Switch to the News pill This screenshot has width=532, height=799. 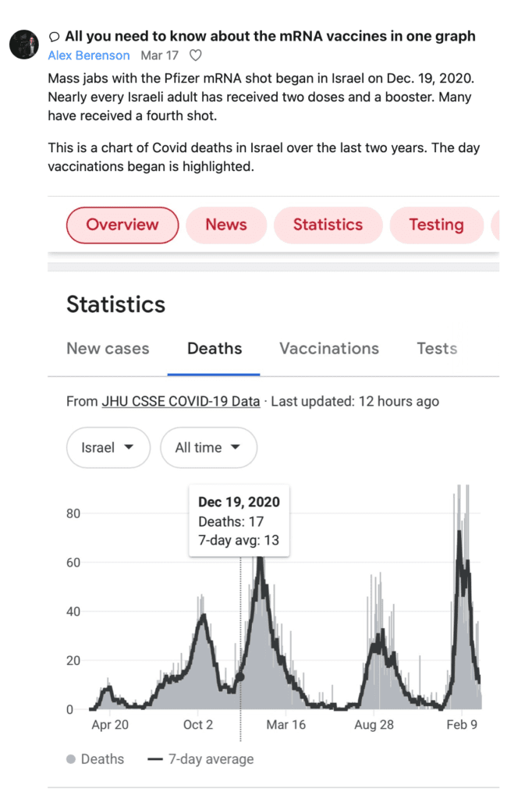226,225
